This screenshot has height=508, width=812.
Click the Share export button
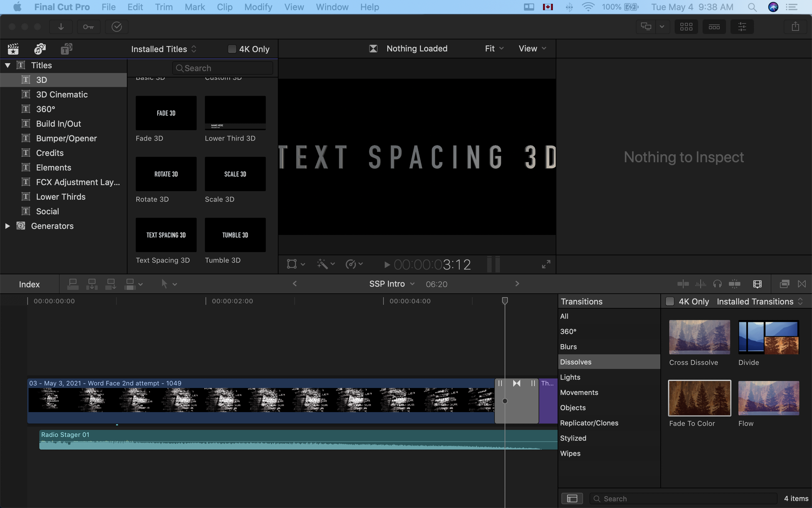795,27
